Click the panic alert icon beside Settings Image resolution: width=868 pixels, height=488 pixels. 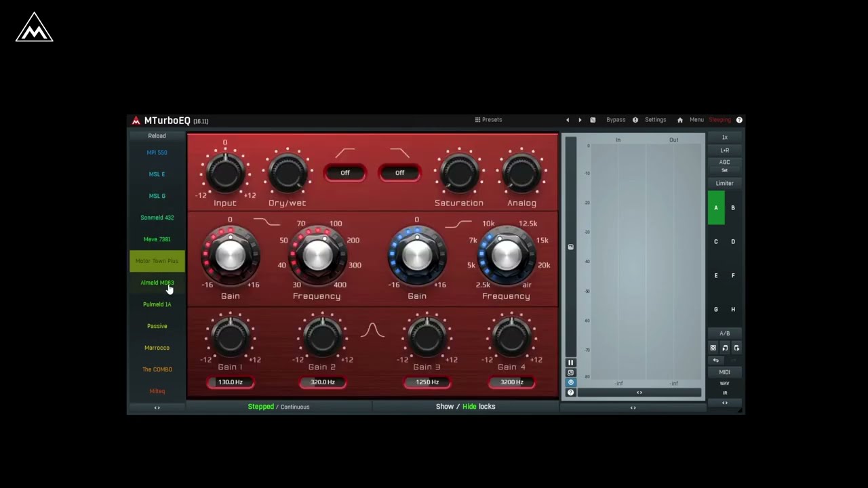point(635,120)
